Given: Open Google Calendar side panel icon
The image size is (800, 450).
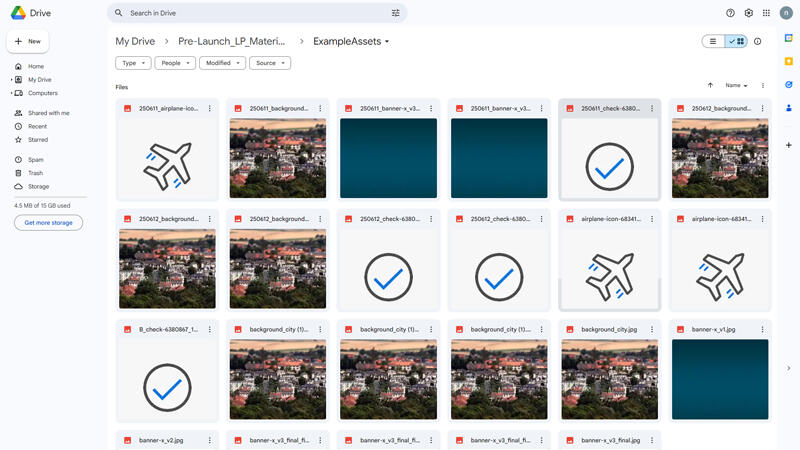Looking at the screenshot, I should [788, 38].
